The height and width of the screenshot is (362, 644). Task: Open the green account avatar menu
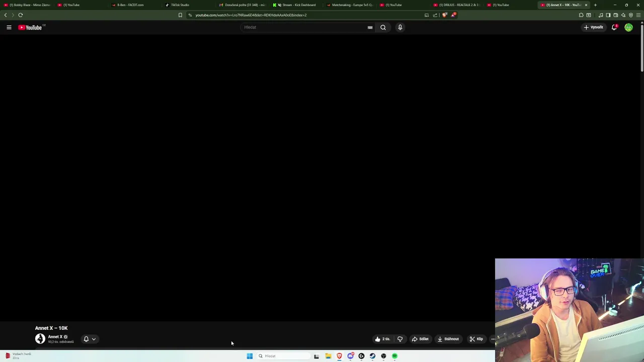(628, 28)
